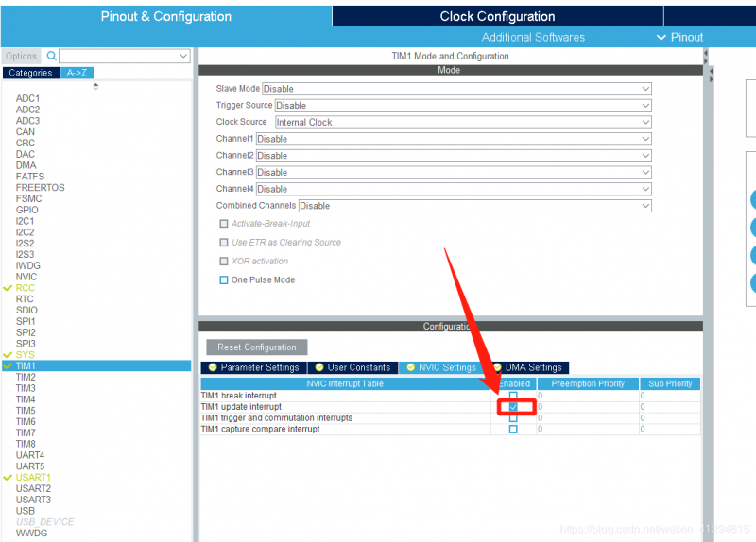Screen dimensions: 756x542
Task: Switch to Clock Configuration tab
Action: (498, 16)
